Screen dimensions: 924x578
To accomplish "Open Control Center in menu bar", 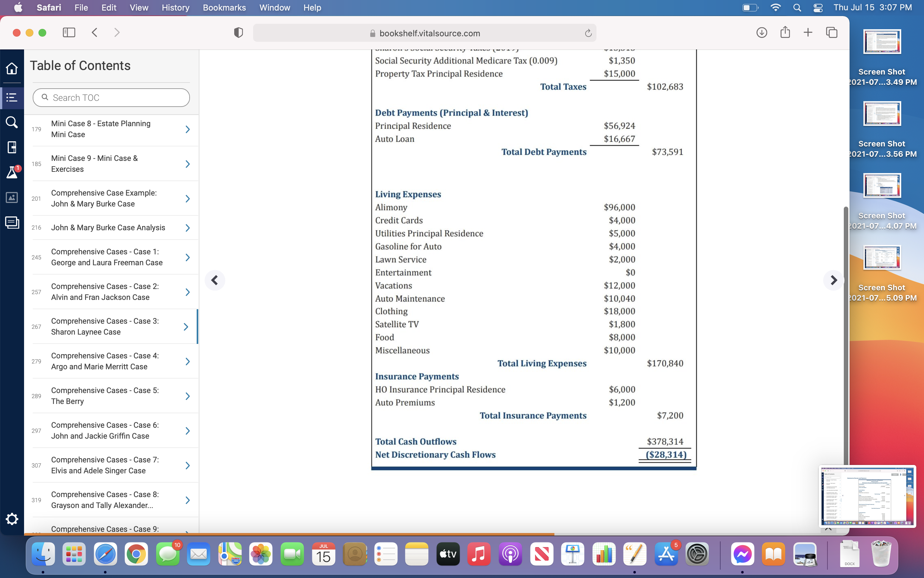I will (x=818, y=8).
